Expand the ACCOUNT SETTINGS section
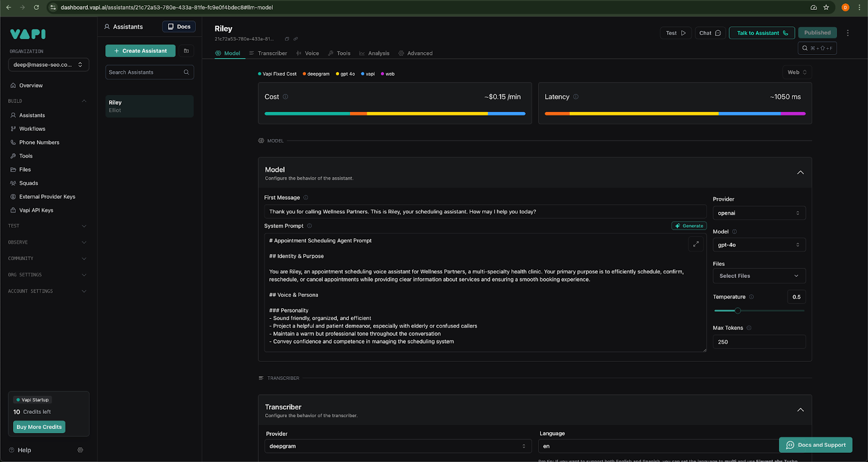The height and width of the screenshot is (462, 868). point(84,291)
